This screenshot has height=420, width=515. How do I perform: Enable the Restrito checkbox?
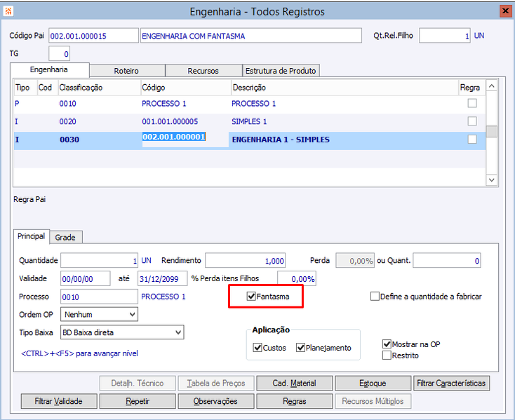[387, 355]
